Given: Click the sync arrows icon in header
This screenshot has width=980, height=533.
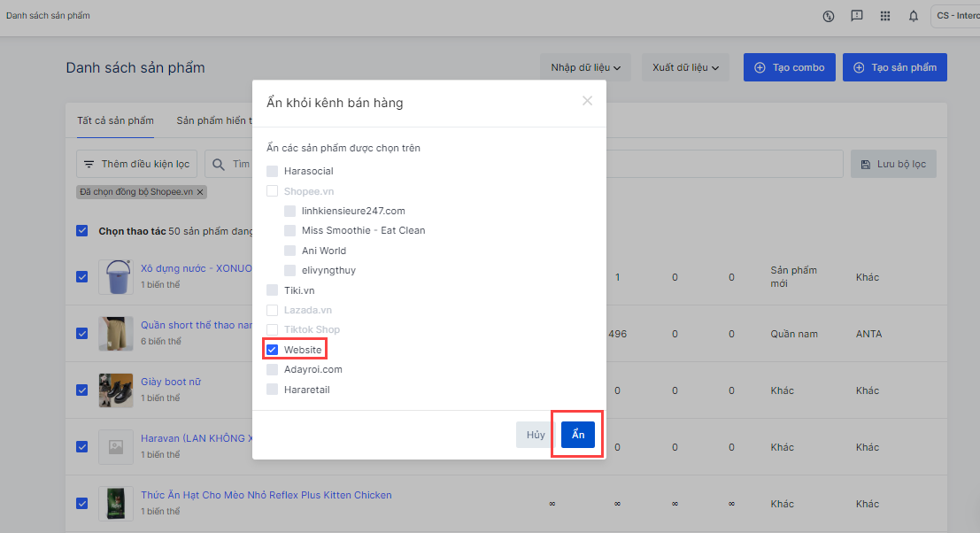Looking at the screenshot, I should [x=829, y=16].
